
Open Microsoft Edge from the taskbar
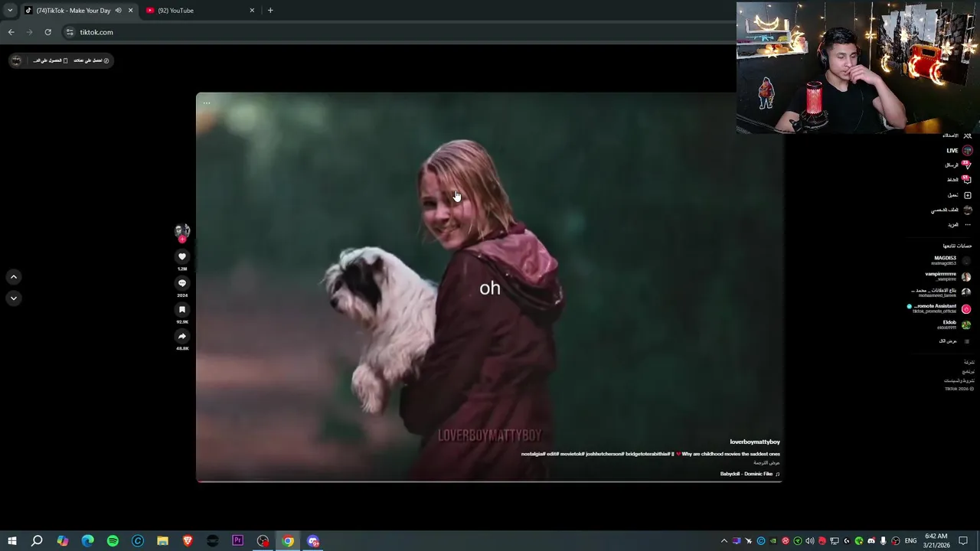[87, 541]
